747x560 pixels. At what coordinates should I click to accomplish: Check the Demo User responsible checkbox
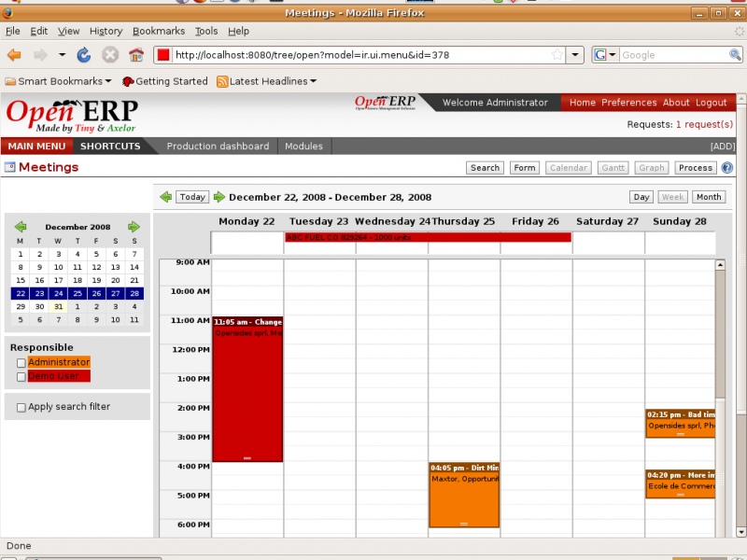pyautogui.click(x=21, y=375)
